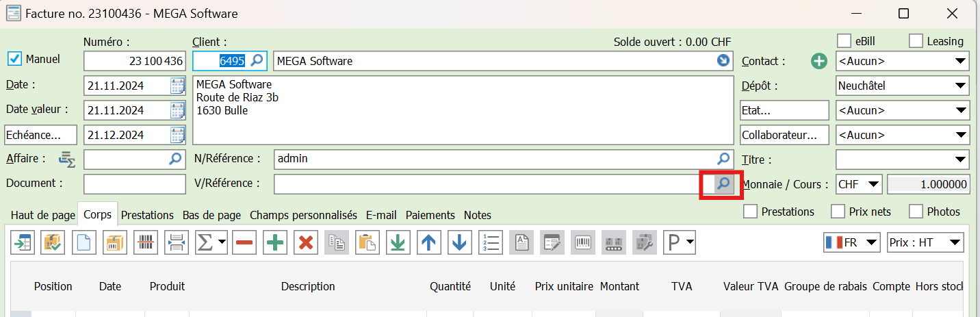Image resolution: width=980 pixels, height=317 pixels.
Task: Expand the 'P' toolbar dropdown
Action: (689, 242)
